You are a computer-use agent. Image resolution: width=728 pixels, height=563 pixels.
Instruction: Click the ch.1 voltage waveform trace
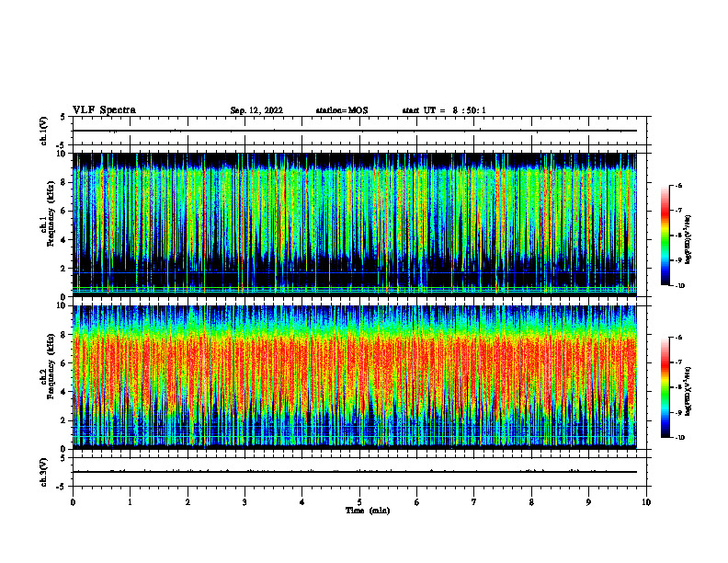click(355, 131)
